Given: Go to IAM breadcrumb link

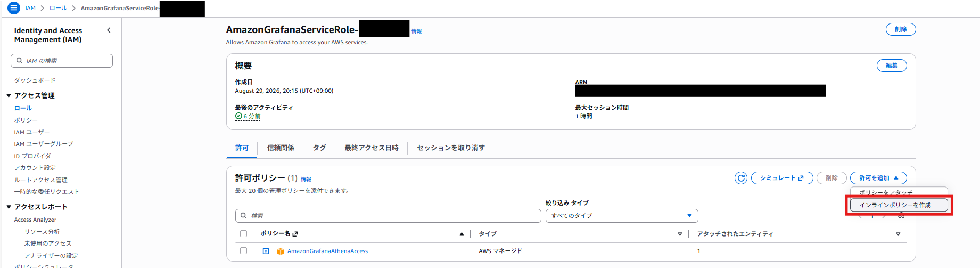Looking at the screenshot, I should (x=30, y=9).
